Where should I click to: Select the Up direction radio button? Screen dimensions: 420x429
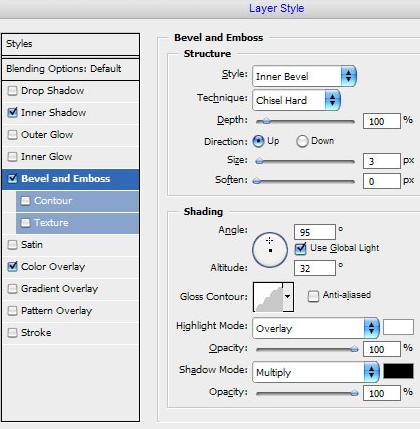[258, 141]
